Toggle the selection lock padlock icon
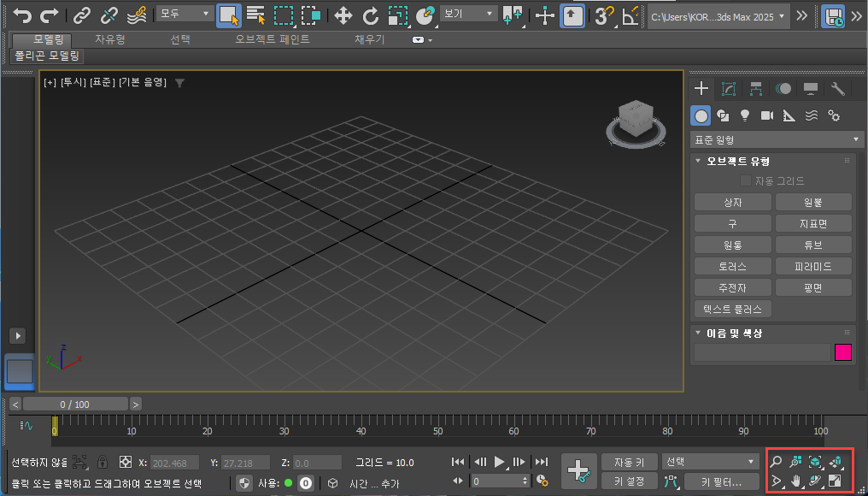The image size is (868, 496). pyautogui.click(x=102, y=463)
